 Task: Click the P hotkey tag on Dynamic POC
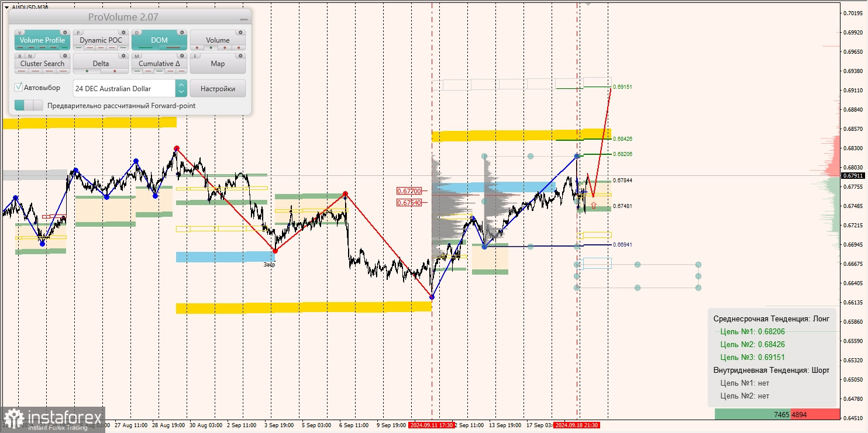pyautogui.click(x=79, y=33)
